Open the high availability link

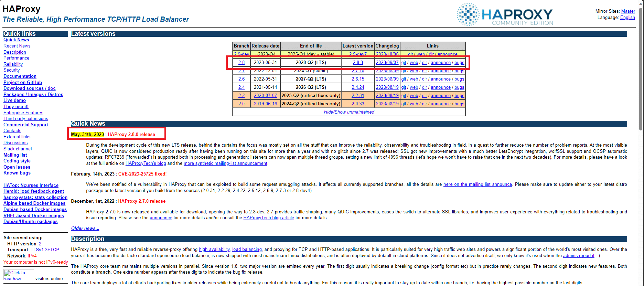pyautogui.click(x=214, y=249)
